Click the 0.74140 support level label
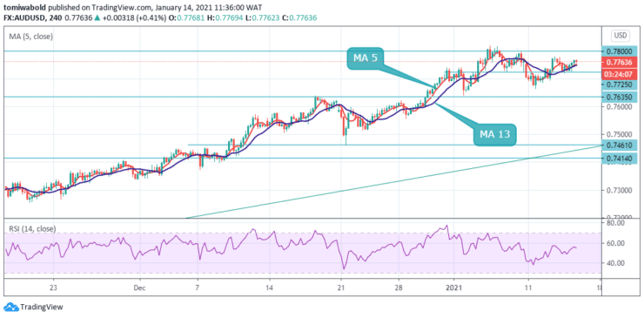Viewport: 644px width, 318px height. click(619, 158)
